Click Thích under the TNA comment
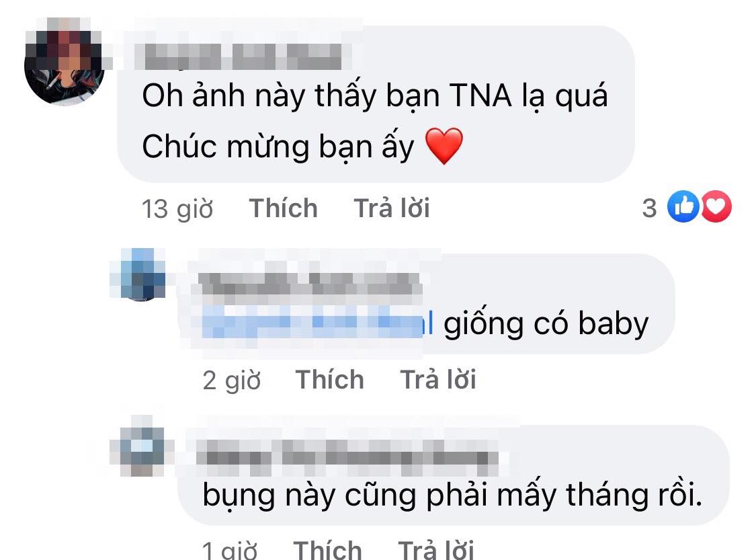The height and width of the screenshot is (560, 756). pyautogui.click(x=284, y=208)
